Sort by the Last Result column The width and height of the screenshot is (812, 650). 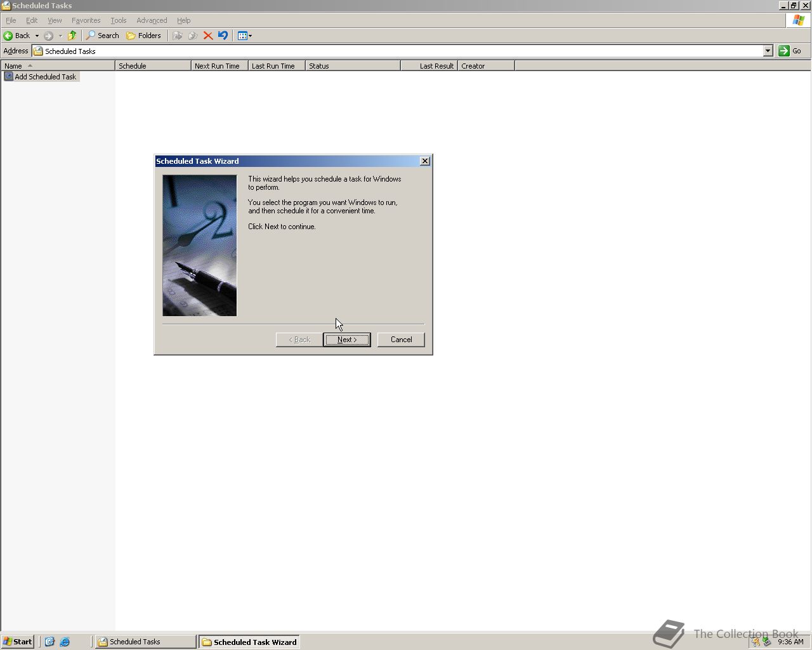click(x=429, y=66)
